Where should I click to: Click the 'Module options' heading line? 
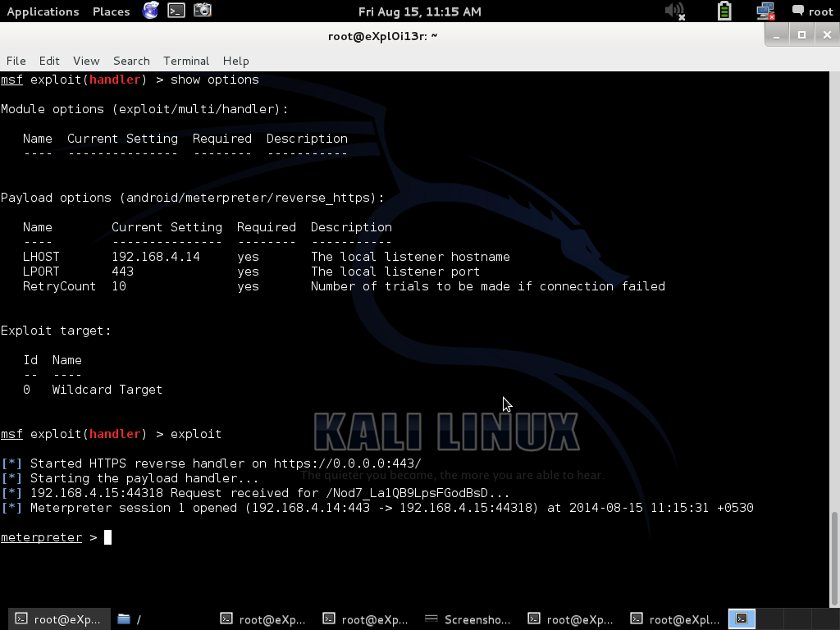[144, 109]
